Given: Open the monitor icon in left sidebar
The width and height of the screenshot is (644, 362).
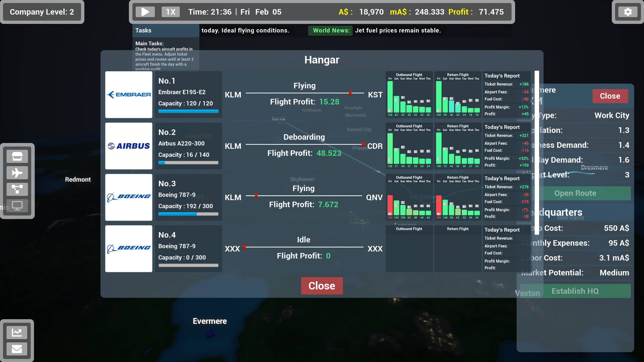Looking at the screenshot, I should (17, 205).
